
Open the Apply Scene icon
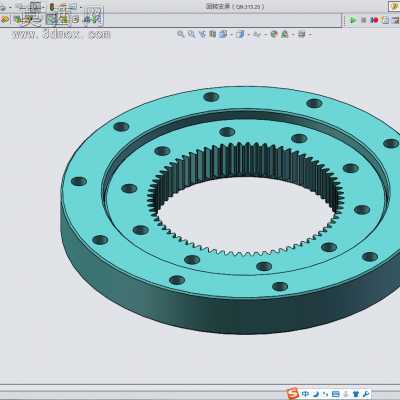(x=284, y=34)
